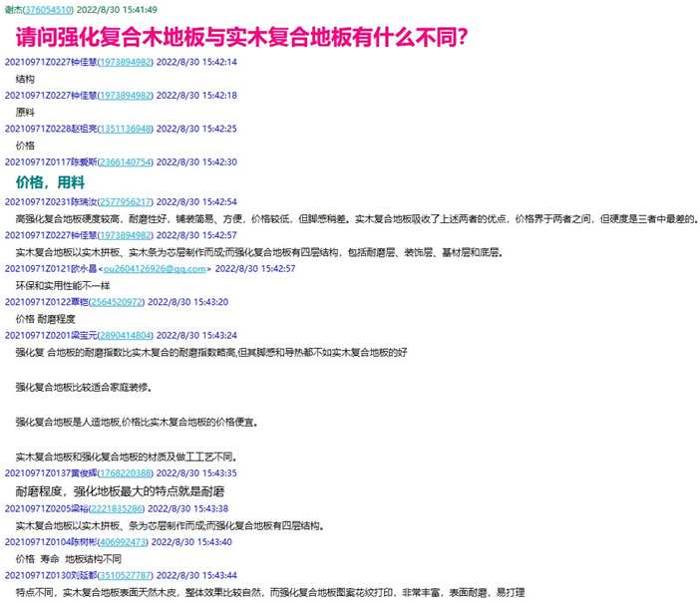Click 陈瑞汝's link 2577956217

point(125,201)
